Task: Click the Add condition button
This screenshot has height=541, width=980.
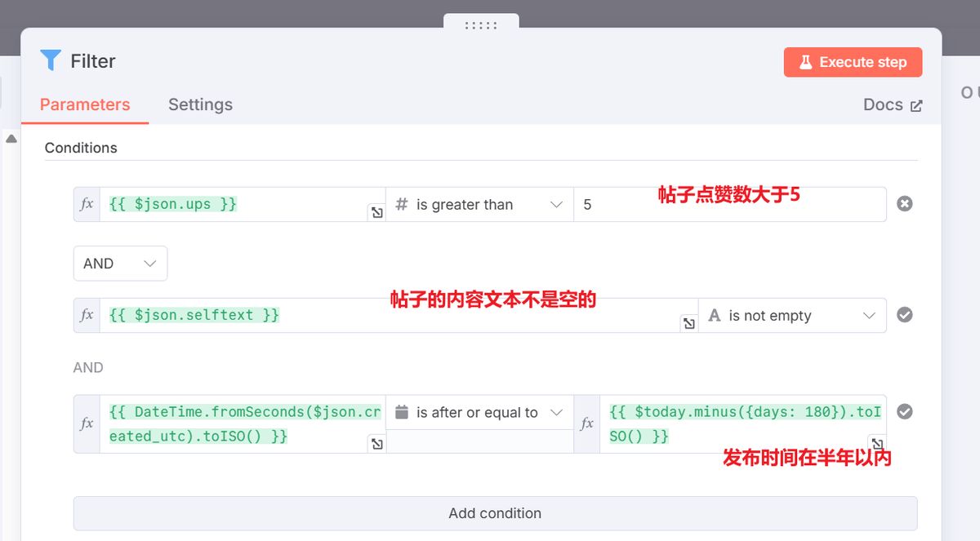Action: [x=495, y=513]
